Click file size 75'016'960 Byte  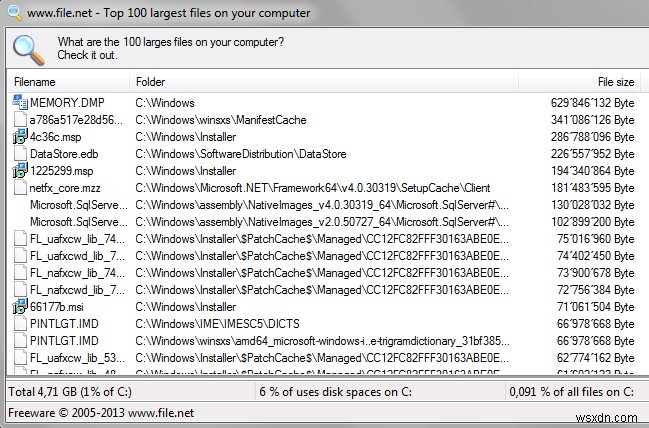tap(596, 239)
